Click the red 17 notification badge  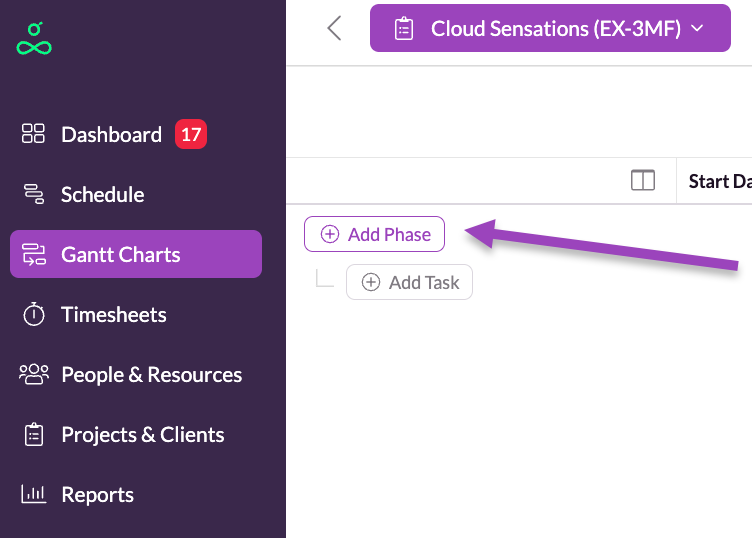191,134
